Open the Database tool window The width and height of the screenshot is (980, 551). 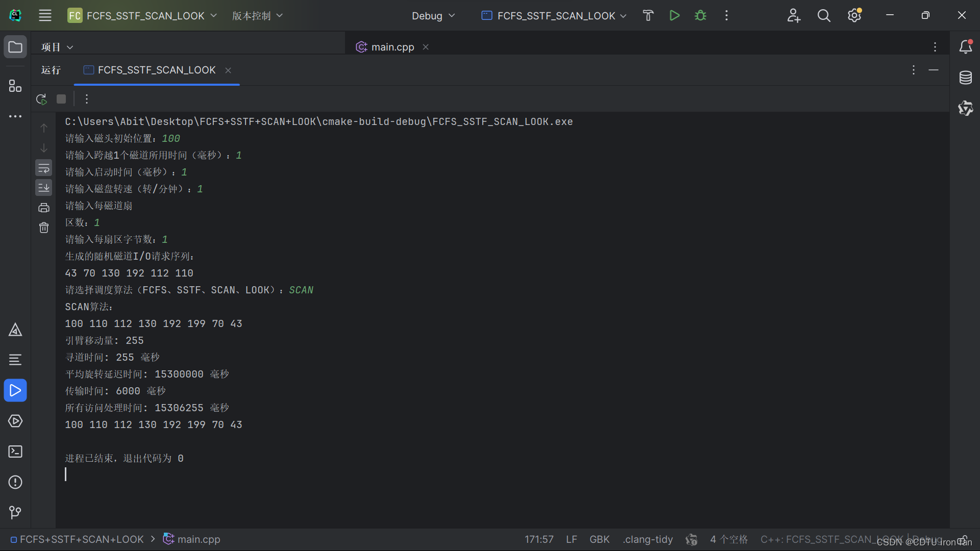965,78
